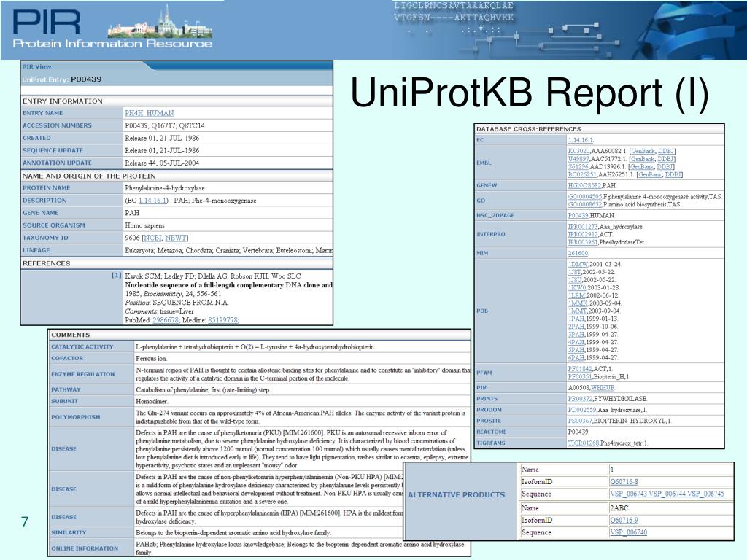Click the PIR Protein Information Resource logo

tap(112, 28)
